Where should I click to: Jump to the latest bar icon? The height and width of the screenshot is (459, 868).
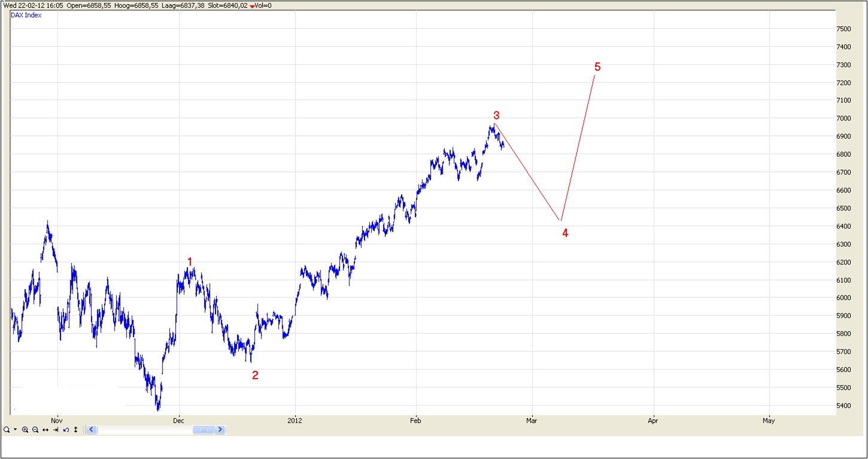pyautogui.click(x=56, y=430)
